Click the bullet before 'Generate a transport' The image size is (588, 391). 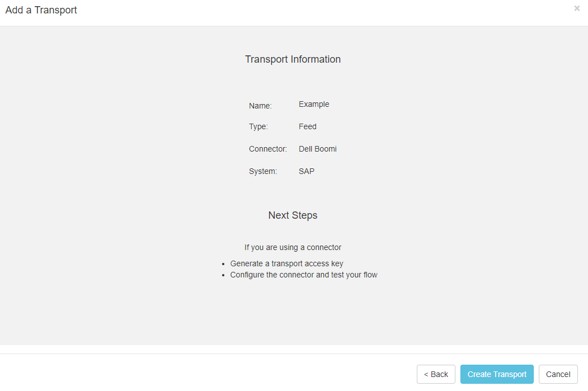(224, 264)
